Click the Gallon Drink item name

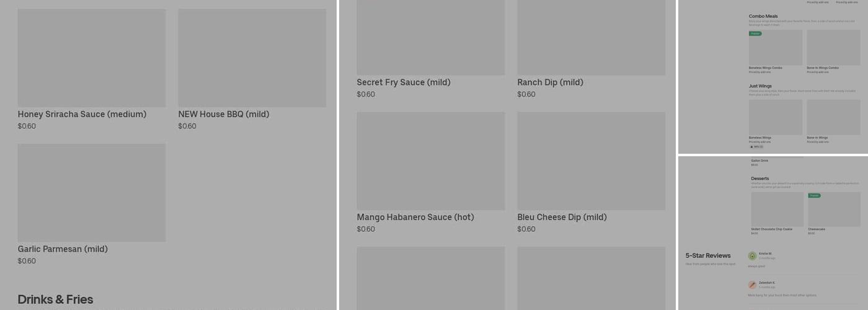tap(759, 161)
